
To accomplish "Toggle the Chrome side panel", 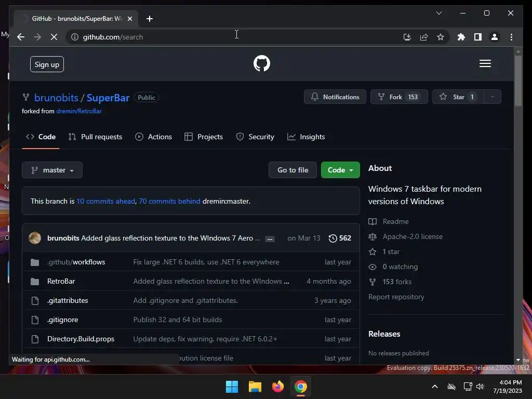I will 478,37.
